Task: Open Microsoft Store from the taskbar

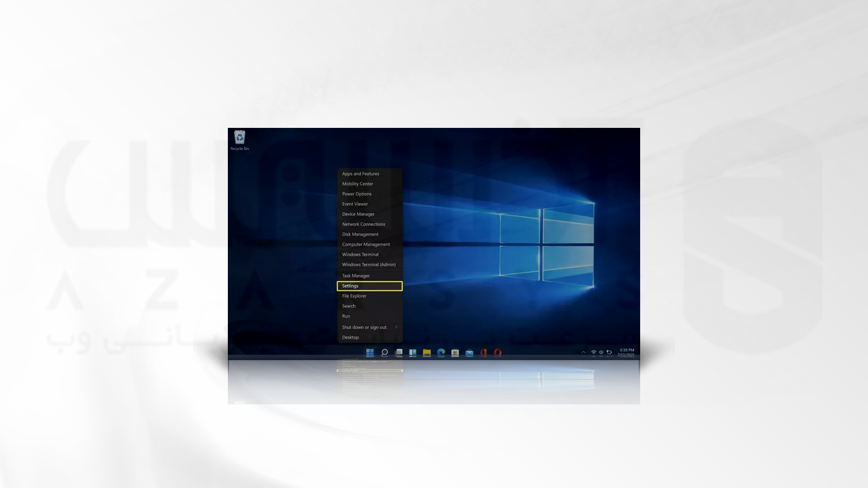Action: coord(455,352)
